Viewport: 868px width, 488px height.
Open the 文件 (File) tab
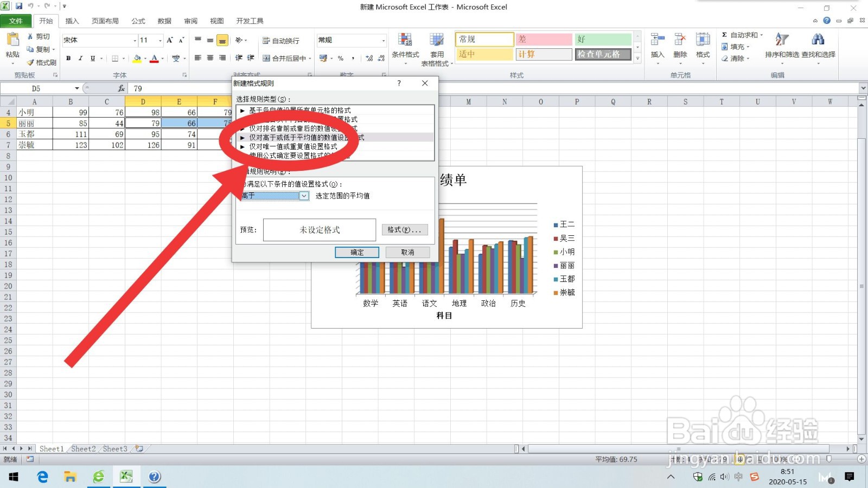pyautogui.click(x=16, y=21)
